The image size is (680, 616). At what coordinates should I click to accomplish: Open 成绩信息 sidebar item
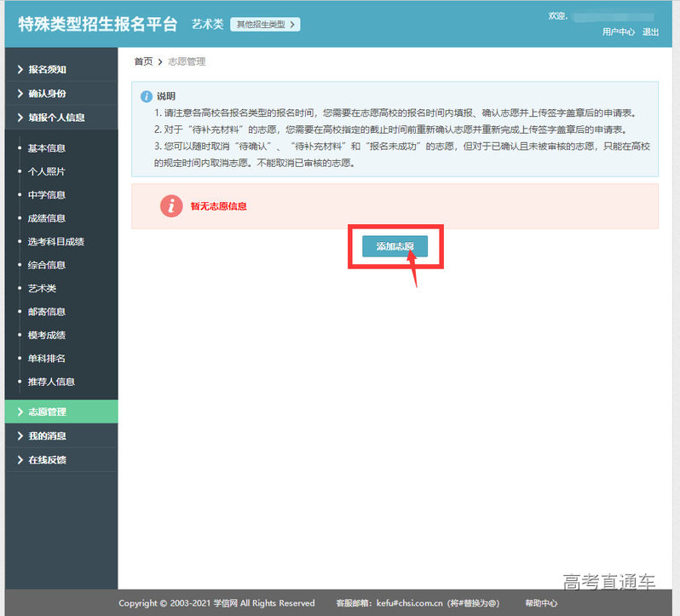[47, 218]
